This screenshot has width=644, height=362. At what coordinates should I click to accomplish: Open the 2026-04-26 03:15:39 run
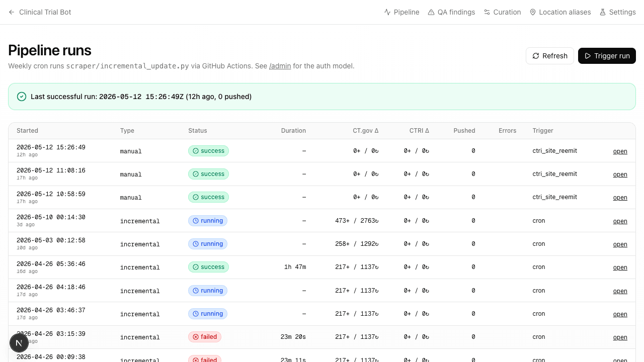620,337
